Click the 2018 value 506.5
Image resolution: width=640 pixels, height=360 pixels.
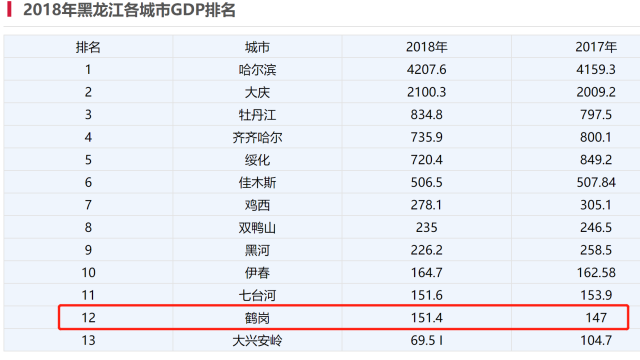tap(427, 182)
